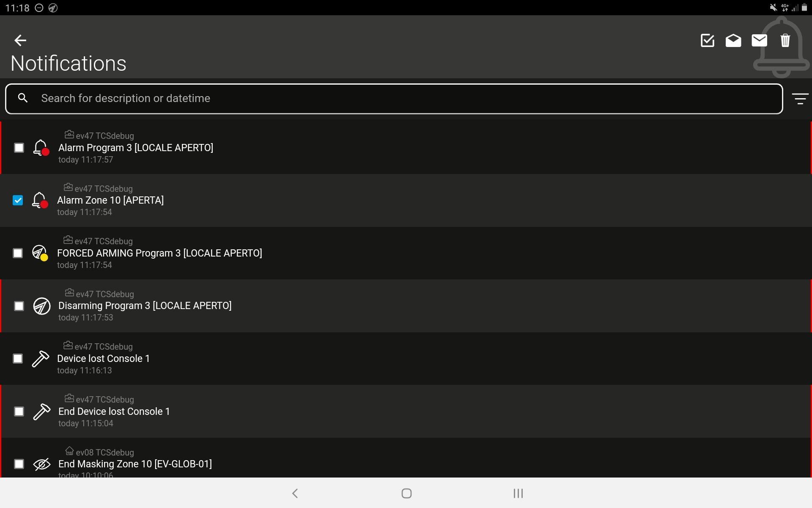
Task: Open Android recent apps button
Action: click(518, 493)
